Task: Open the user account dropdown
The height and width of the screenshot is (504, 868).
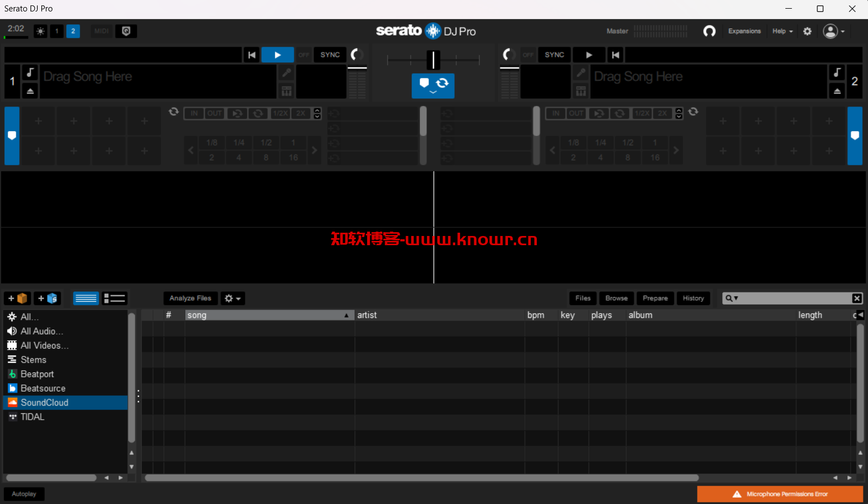Action: coord(834,31)
